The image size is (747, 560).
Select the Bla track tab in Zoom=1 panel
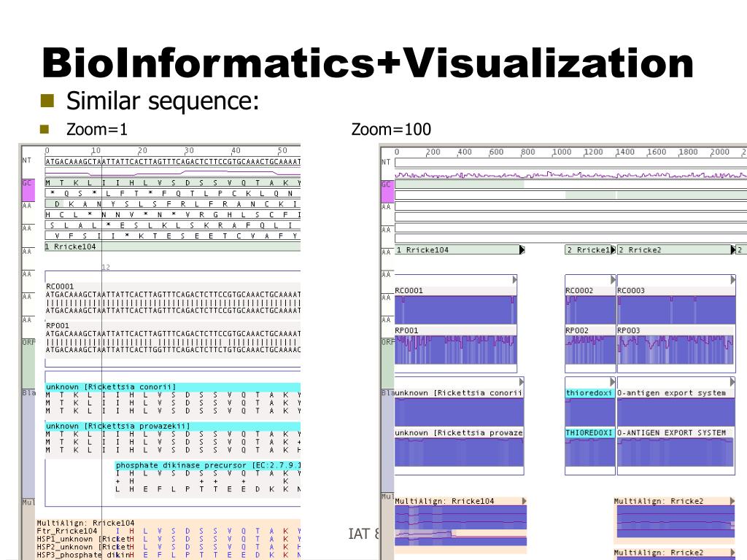coord(27,394)
